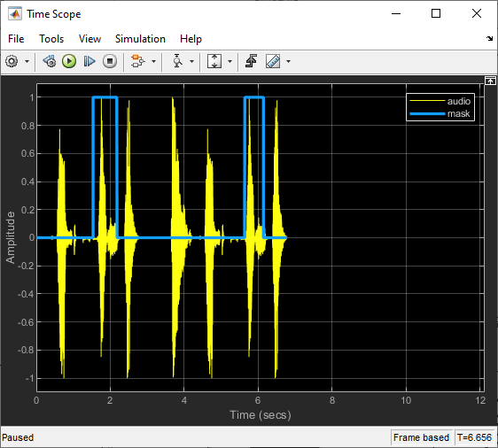Click the Step Forward button
The image size is (498, 448).
[89, 61]
